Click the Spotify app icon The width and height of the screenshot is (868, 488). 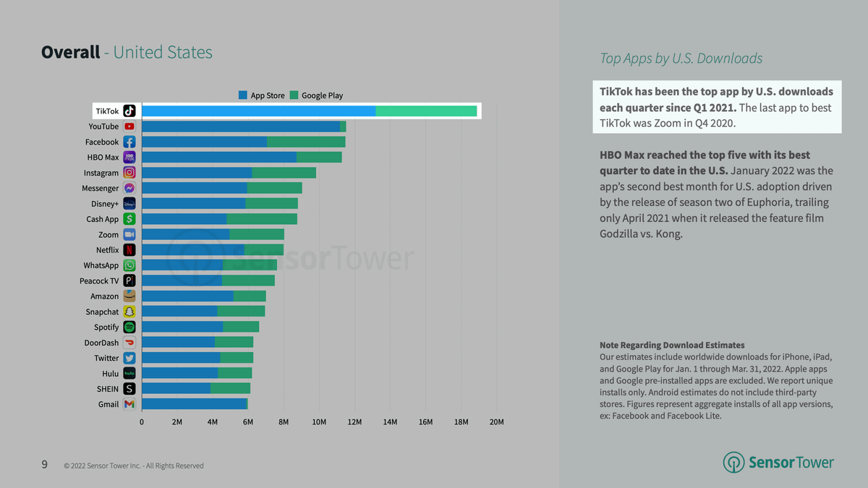(x=129, y=327)
